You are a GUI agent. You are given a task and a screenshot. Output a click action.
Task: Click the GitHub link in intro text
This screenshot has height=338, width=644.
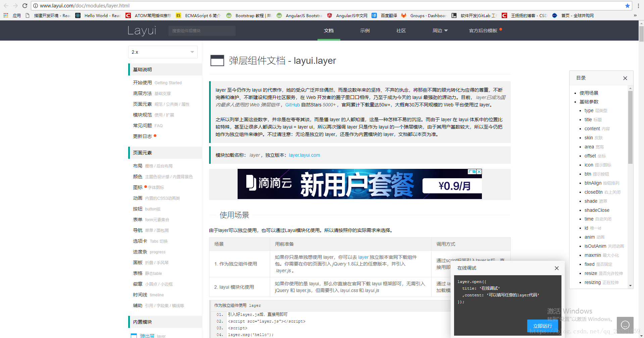[292, 105]
